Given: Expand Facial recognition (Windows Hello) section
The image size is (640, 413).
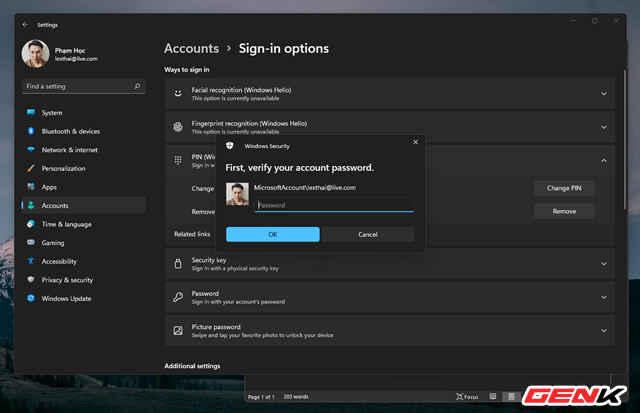Looking at the screenshot, I should 604,94.
